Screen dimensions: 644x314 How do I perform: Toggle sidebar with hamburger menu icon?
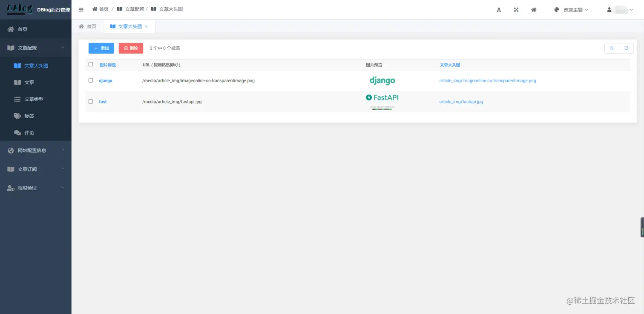click(81, 9)
